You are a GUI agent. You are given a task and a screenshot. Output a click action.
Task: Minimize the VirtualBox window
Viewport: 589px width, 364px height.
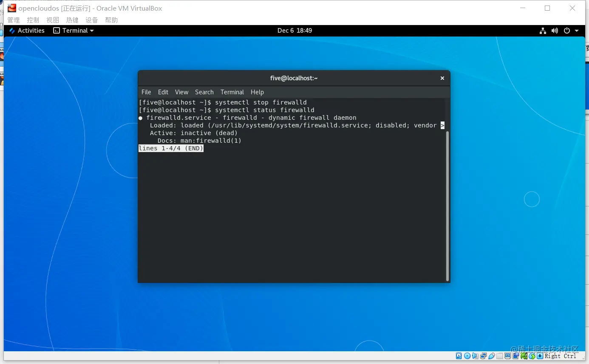(523, 8)
